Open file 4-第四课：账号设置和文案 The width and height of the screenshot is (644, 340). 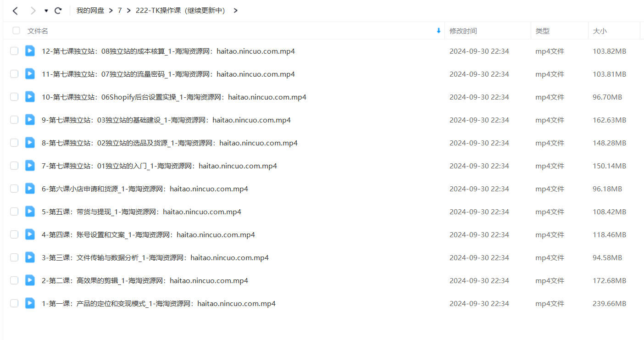coord(148,234)
